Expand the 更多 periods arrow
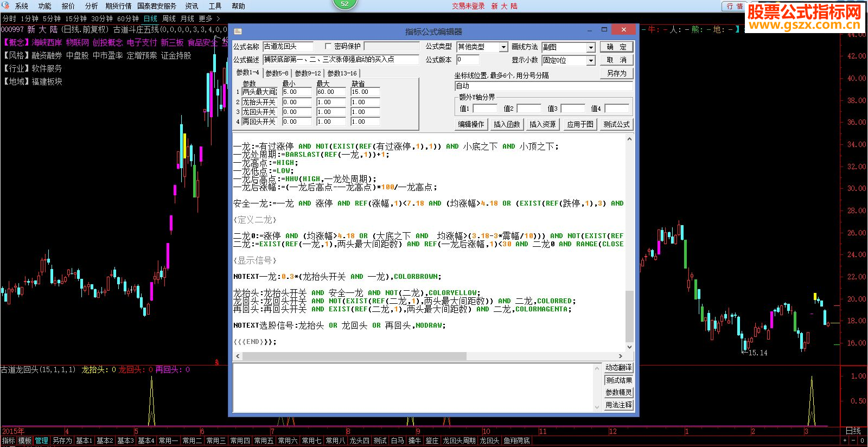The width and height of the screenshot is (868, 447). coord(219,18)
